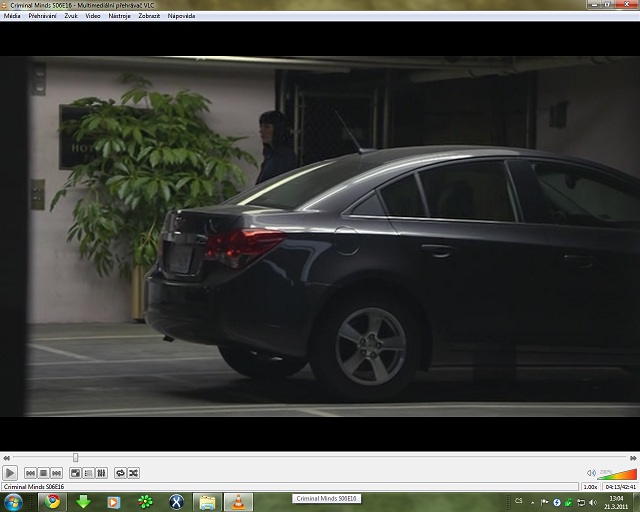Screen dimensions: 640x512
Task: Stop playback with the square Stop button
Action: pos(43,473)
